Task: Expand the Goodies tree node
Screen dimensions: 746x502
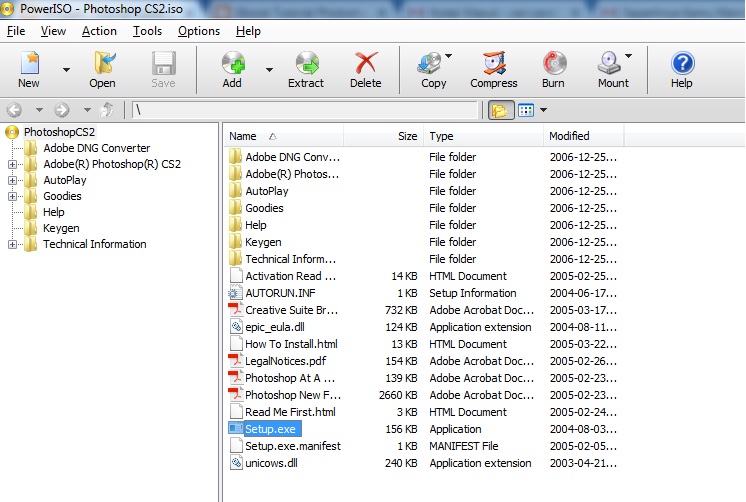Action: tap(12, 196)
